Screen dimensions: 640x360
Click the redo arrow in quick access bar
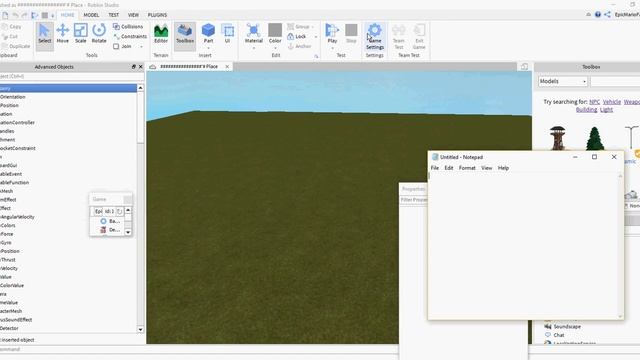[24, 15]
